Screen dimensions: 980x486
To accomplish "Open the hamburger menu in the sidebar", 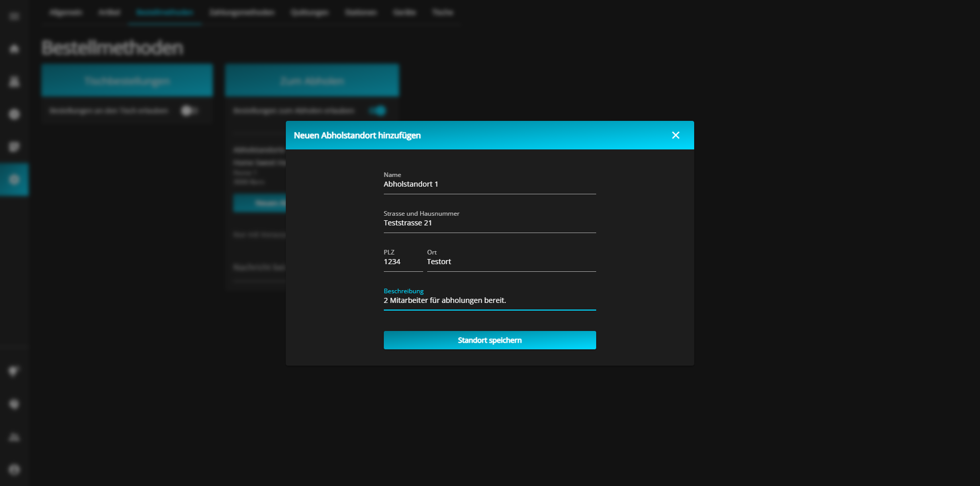I will pyautogui.click(x=14, y=16).
